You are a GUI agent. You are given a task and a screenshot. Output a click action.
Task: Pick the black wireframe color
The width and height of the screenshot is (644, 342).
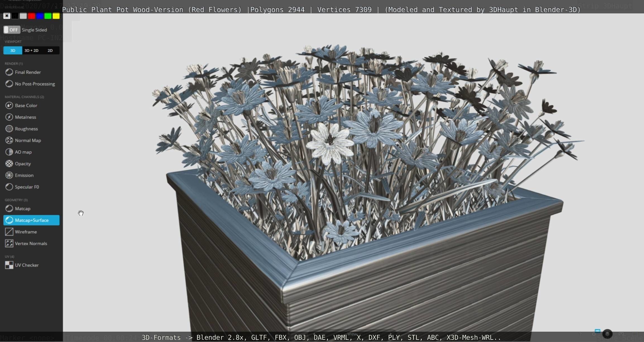[15, 16]
